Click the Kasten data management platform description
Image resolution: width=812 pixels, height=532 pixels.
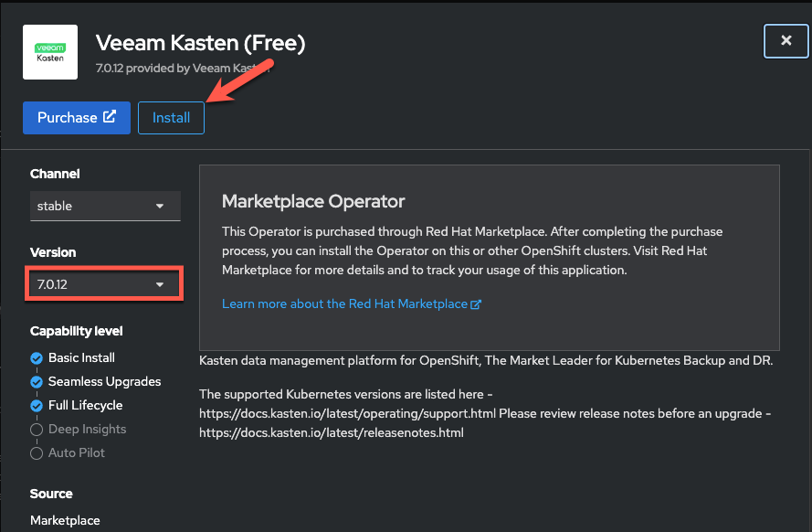486,360
